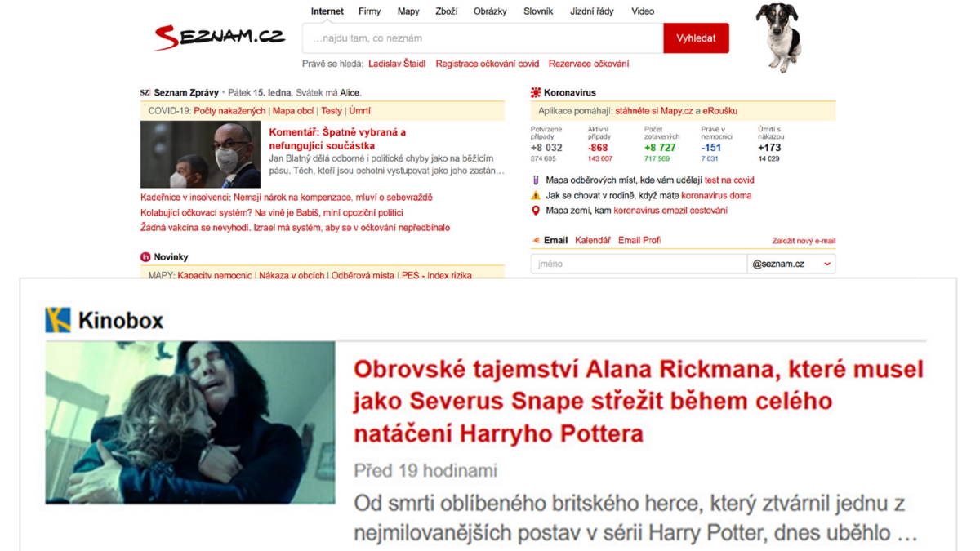The width and height of the screenshot is (980, 551).
Task: Click the +8 032 confirmed cases figure
Action: click(546, 148)
